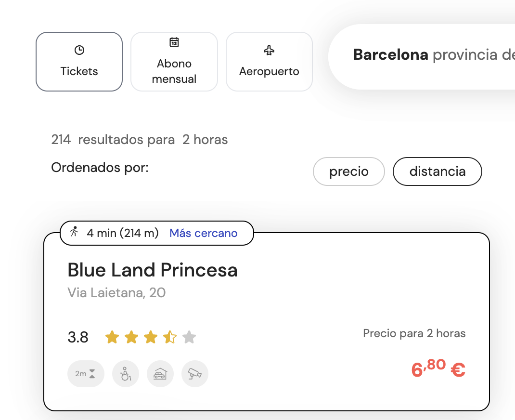The width and height of the screenshot is (515, 420).
Task: Click the Via Laietana, 20 address
Action: click(116, 292)
